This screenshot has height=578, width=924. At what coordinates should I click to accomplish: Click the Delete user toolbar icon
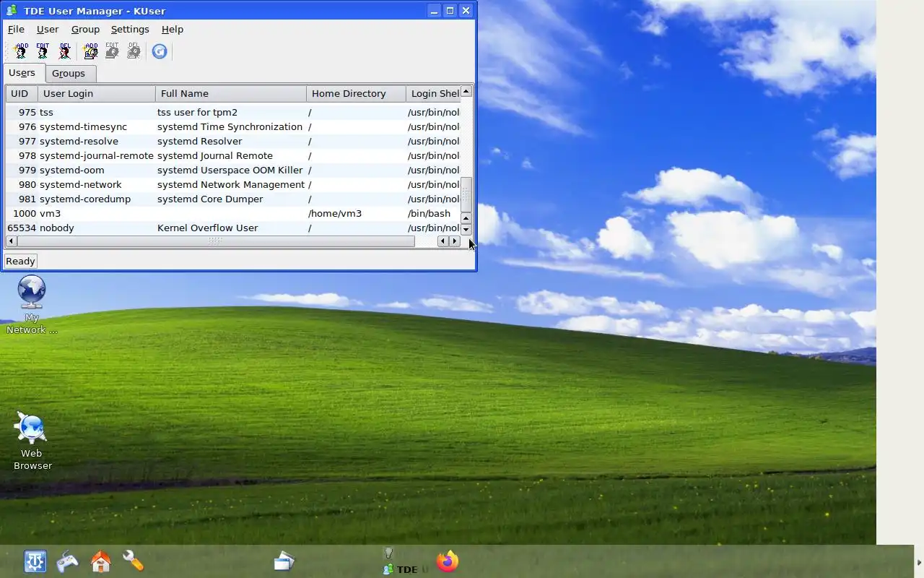coord(65,51)
